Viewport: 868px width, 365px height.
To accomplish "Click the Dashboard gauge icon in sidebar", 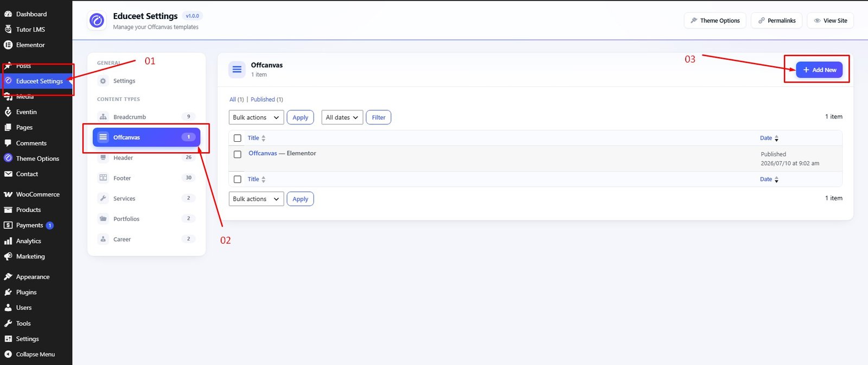I will [8, 14].
